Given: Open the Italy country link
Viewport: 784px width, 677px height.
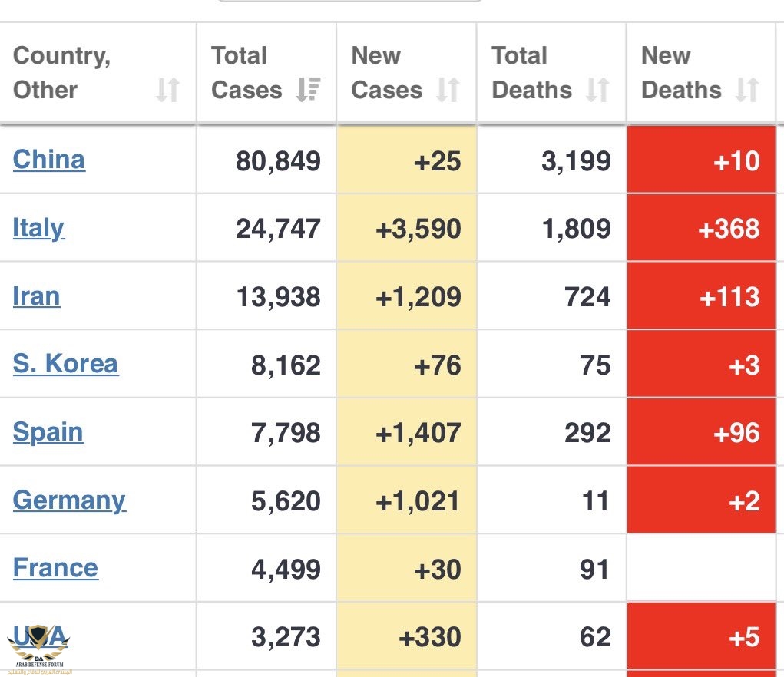Looking at the screenshot, I should (x=38, y=228).
